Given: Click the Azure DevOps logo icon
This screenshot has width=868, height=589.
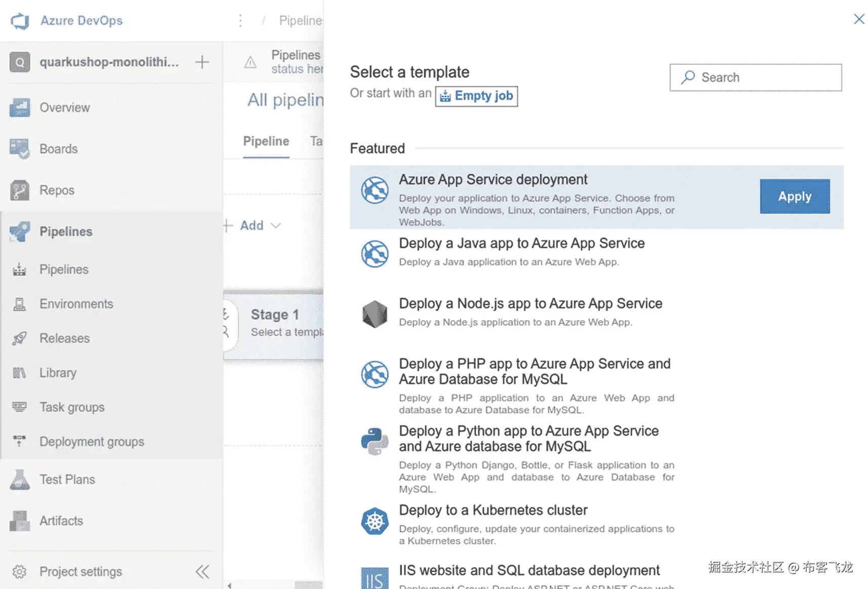Looking at the screenshot, I should pos(20,21).
